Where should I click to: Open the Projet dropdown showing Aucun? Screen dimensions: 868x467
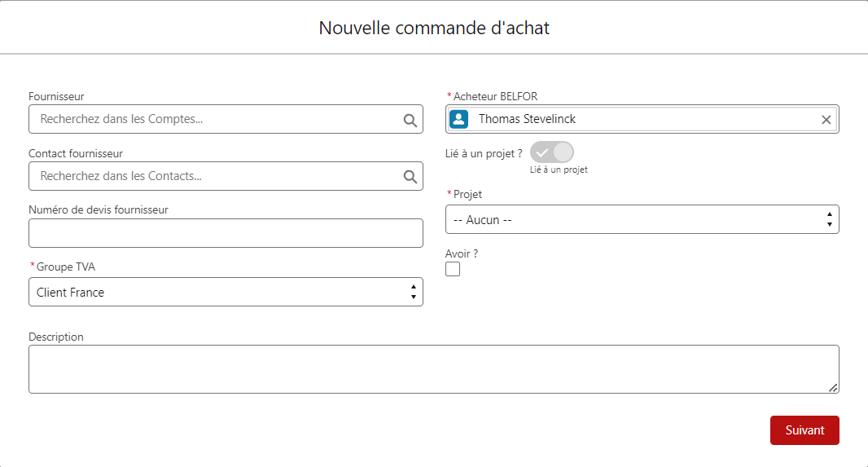coord(642,219)
